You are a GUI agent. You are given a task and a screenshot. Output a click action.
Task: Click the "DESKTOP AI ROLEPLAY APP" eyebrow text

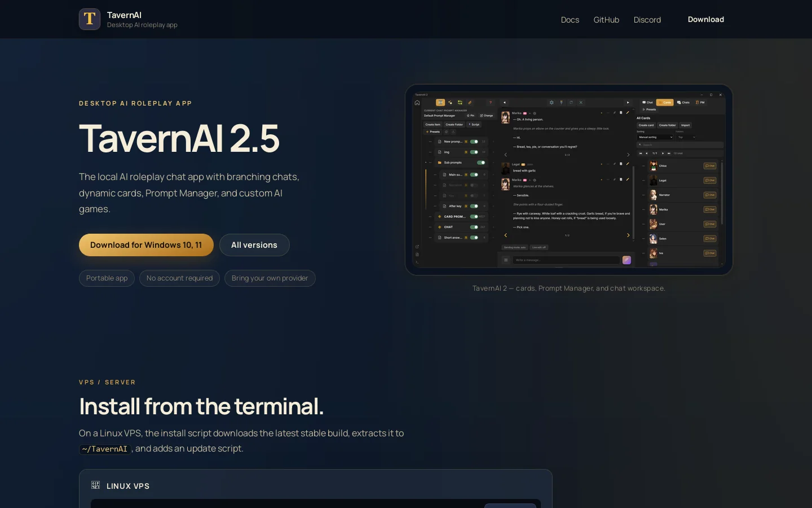click(135, 103)
